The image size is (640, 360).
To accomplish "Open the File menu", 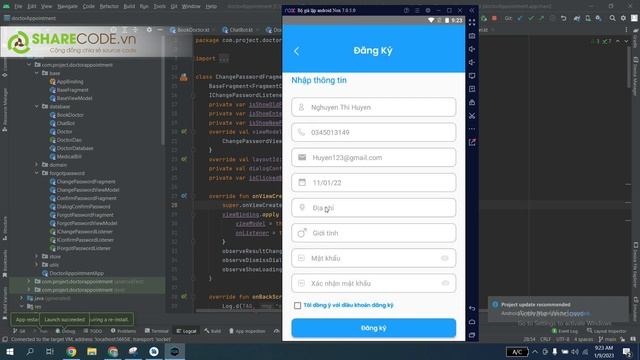I will click(x=18, y=7).
